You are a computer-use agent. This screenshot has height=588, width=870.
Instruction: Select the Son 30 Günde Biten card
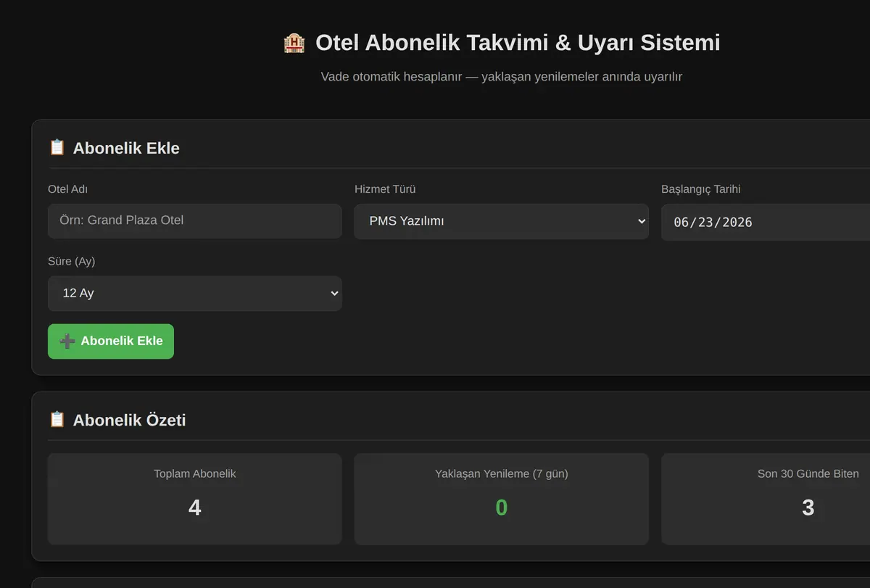tap(766, 499)
